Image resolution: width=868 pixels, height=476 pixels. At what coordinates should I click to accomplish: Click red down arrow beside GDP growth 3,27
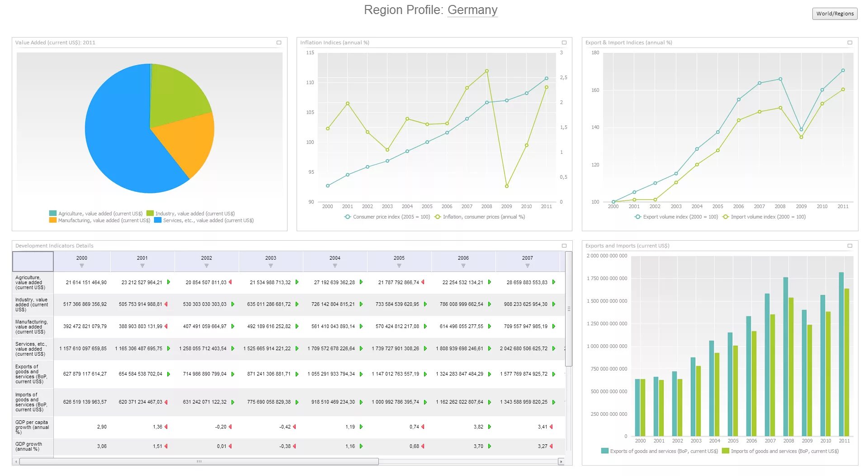tap(552, 446)
